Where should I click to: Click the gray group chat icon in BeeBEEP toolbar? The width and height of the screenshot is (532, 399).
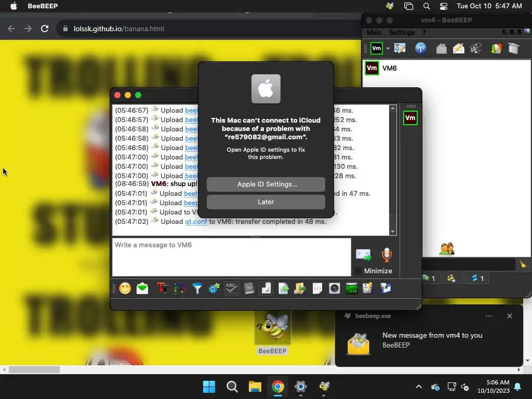click(476, 48)
